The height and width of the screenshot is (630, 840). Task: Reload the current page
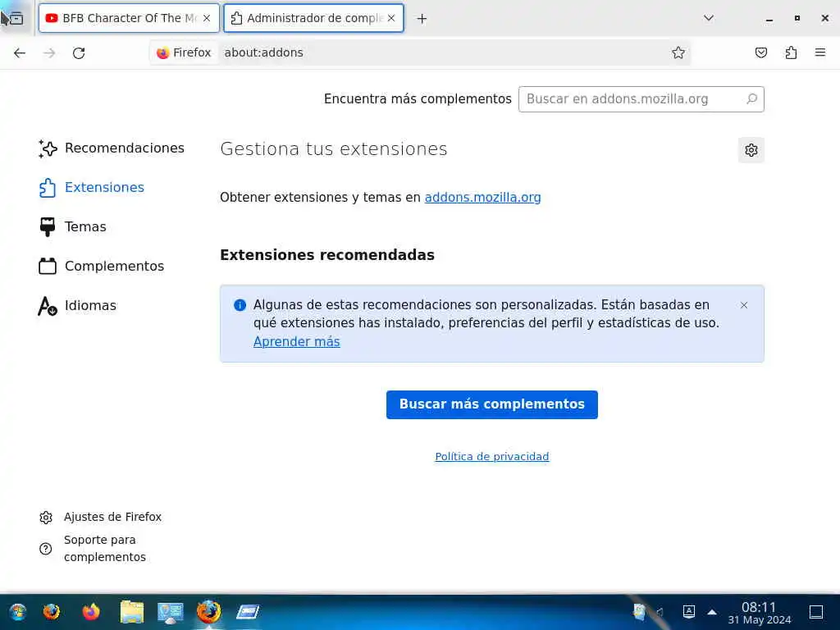pos(79,52)
